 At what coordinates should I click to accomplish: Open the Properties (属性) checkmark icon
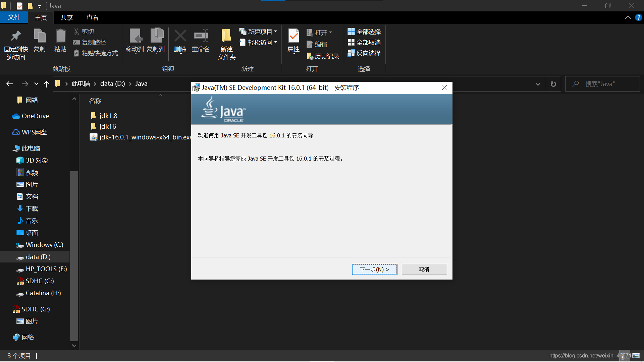tap(294, 36)
